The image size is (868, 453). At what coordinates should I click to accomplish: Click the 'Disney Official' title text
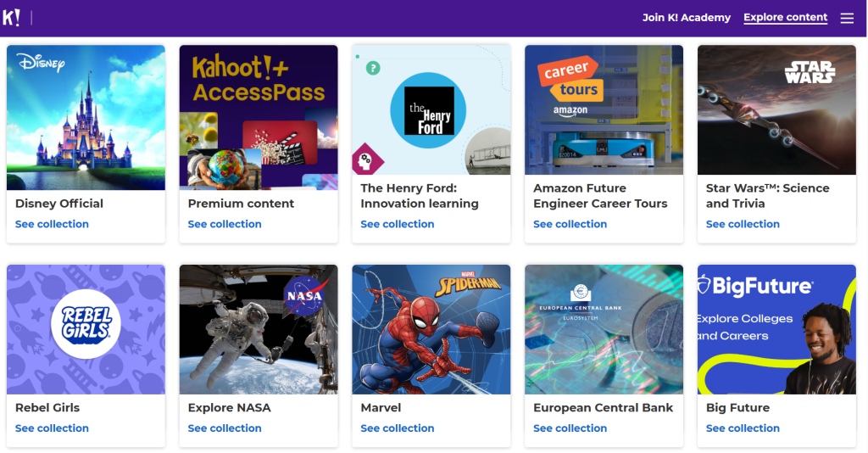click(x=59, y=204)
